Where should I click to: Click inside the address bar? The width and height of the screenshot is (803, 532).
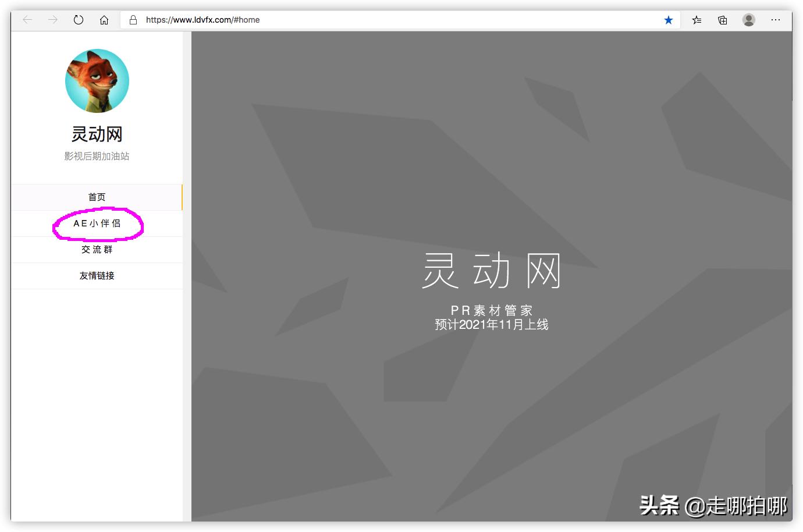pos(349,20)
